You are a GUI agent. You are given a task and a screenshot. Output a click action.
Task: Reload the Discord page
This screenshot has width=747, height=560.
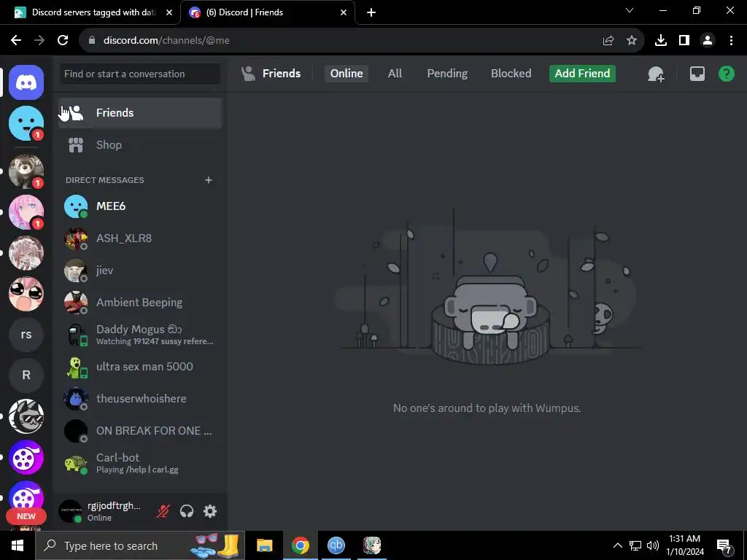(63, 41)
